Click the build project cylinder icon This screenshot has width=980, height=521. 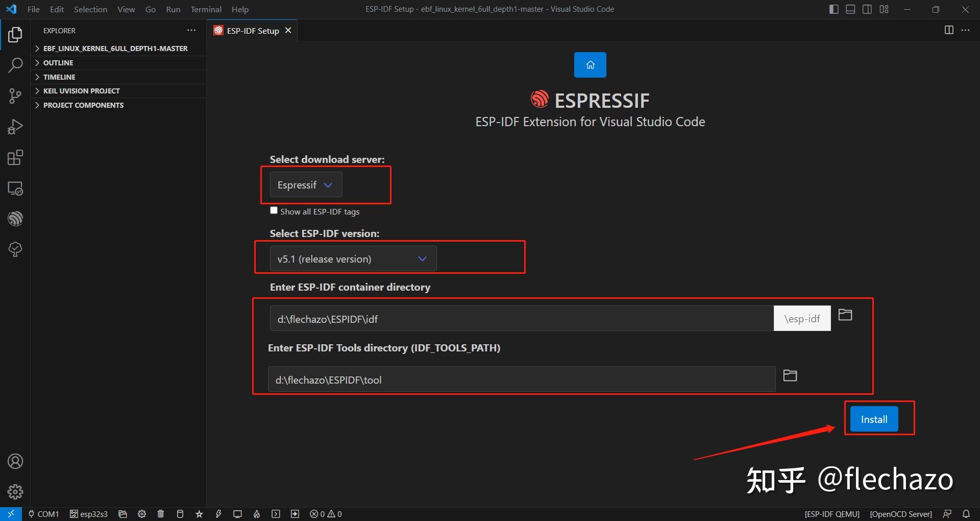pyautogui.click(x=180, y=514)
